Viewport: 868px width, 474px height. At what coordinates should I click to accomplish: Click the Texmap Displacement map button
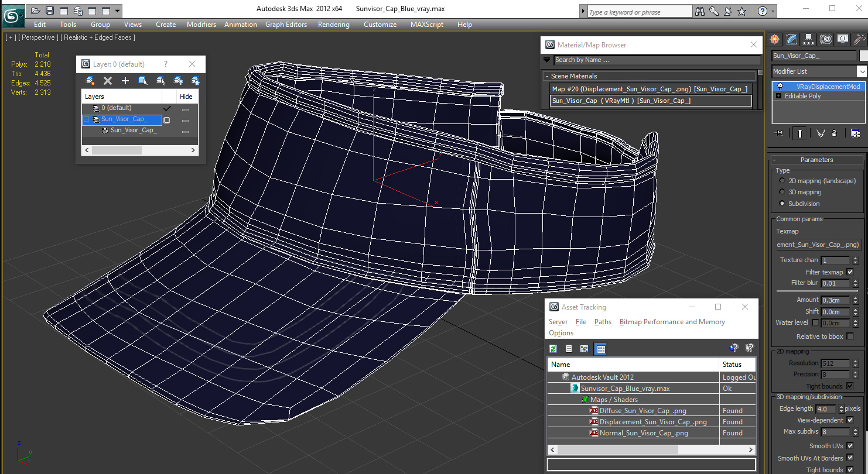pos(818,245)
